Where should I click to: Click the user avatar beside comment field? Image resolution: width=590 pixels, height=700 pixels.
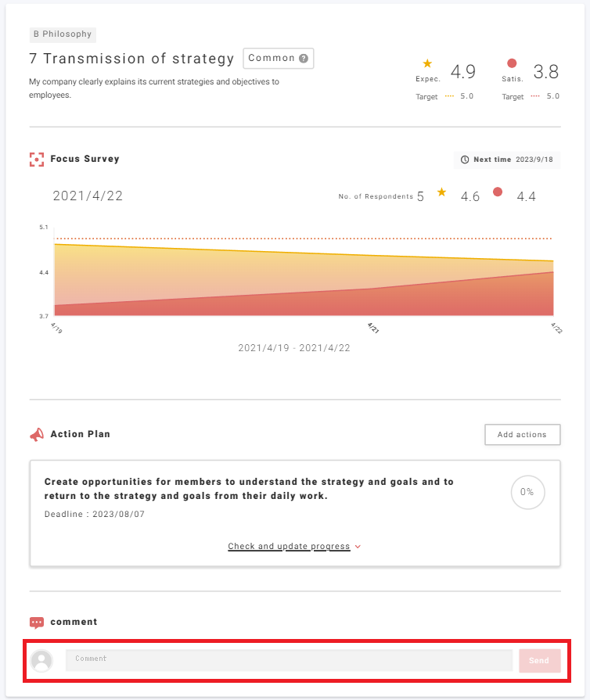point(41,661)
